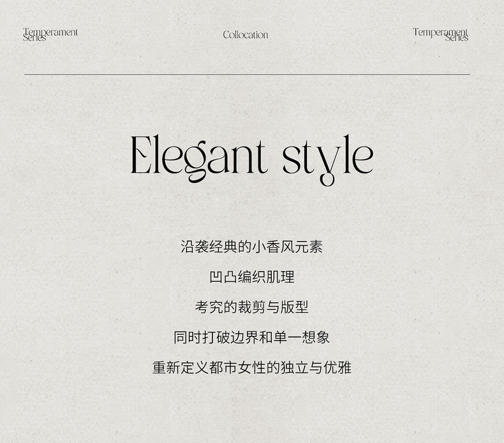Select the Collocation header label
The width and height of the screenshot is (504, 443).
[x=246, y=34]
